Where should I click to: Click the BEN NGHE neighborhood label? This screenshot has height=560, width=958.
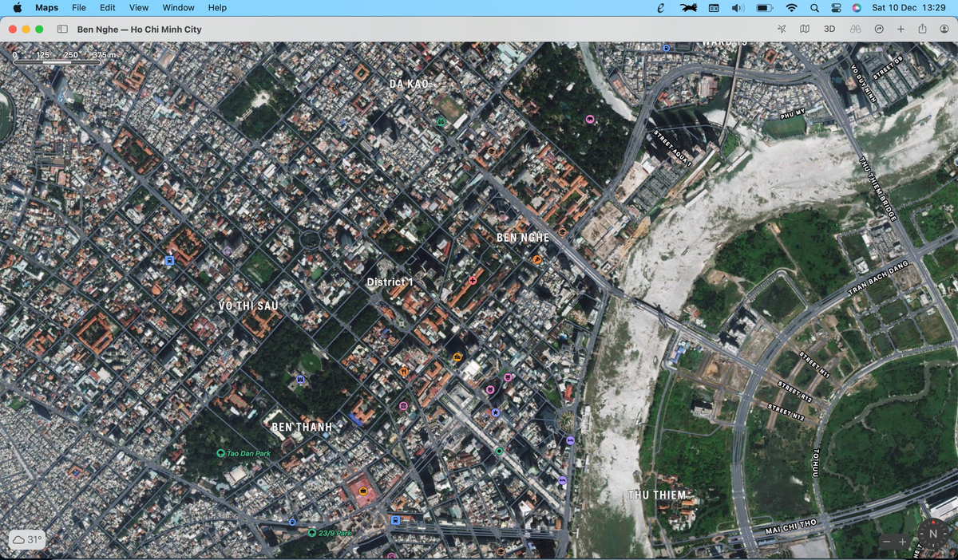click(x=523, y=238)
